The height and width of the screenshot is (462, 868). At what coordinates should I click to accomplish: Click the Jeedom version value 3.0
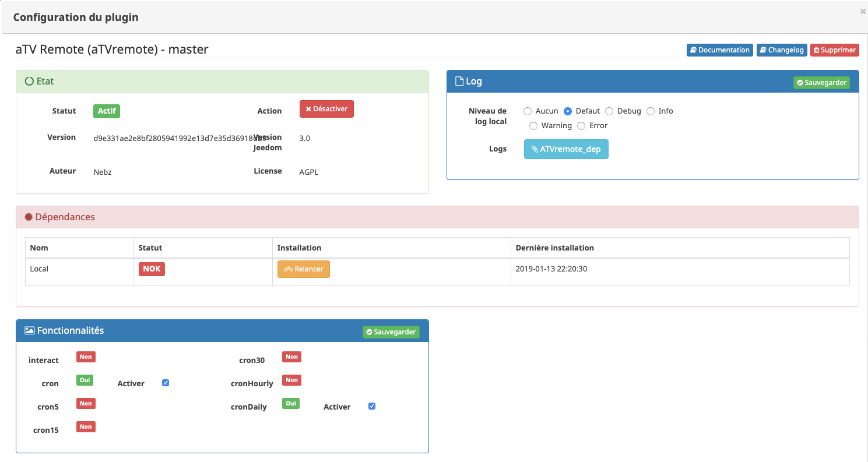coord(305,139)
